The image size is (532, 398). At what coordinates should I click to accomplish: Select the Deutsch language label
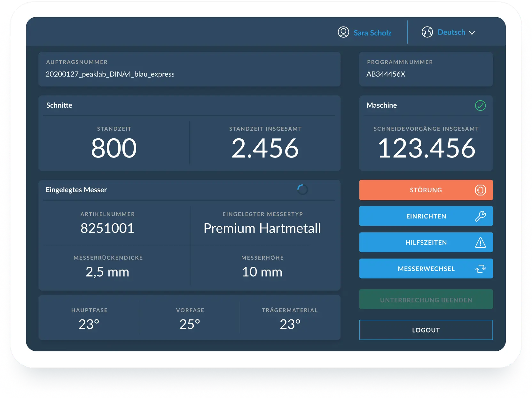point(451,32)
